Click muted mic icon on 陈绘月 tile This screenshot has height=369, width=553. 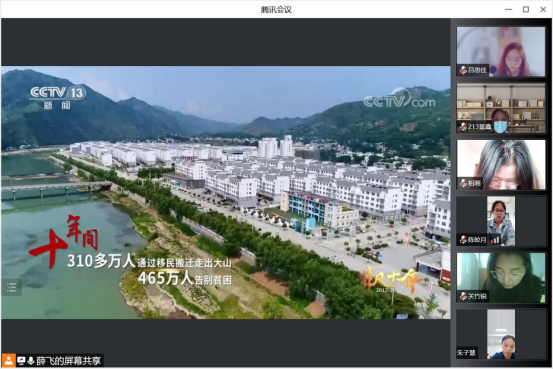tap(463, 240)
